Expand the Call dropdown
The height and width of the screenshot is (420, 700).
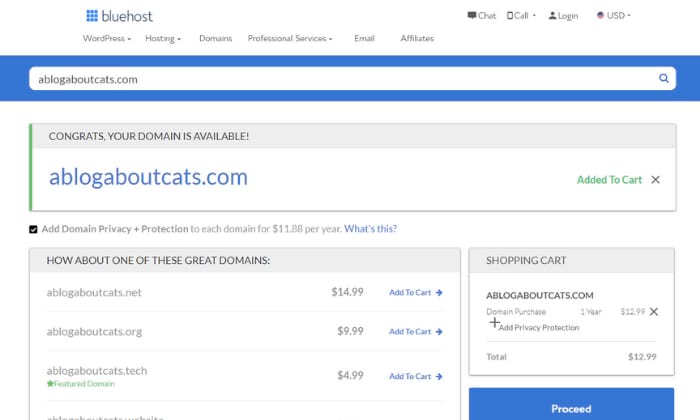(x=521, y=16)
